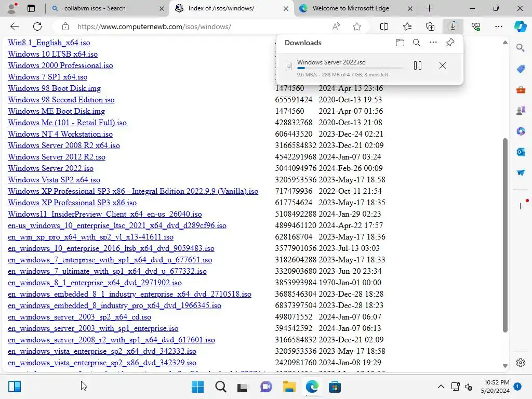Click the scroll up arrow

click(505, 43)
